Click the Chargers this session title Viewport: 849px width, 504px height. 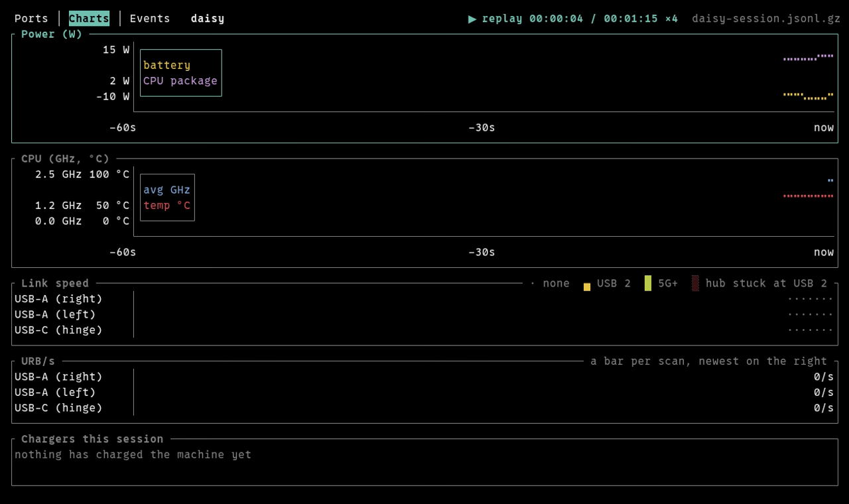click(92, 439)
